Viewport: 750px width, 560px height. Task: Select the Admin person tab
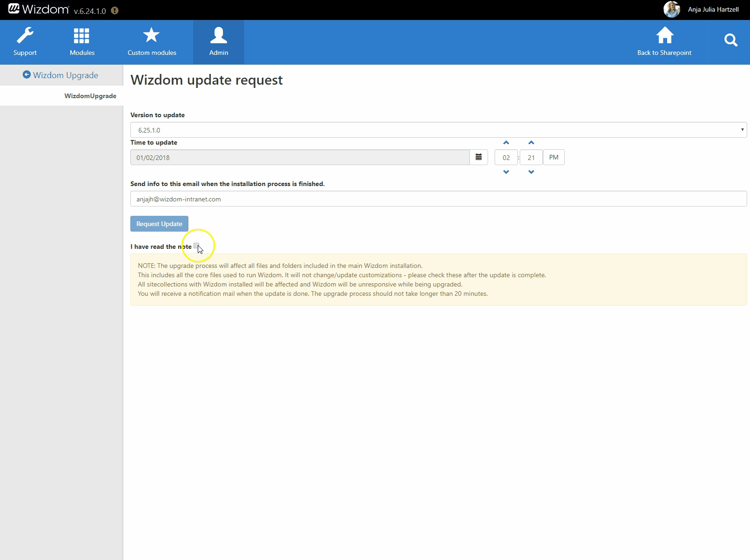[x=219, y=42]
